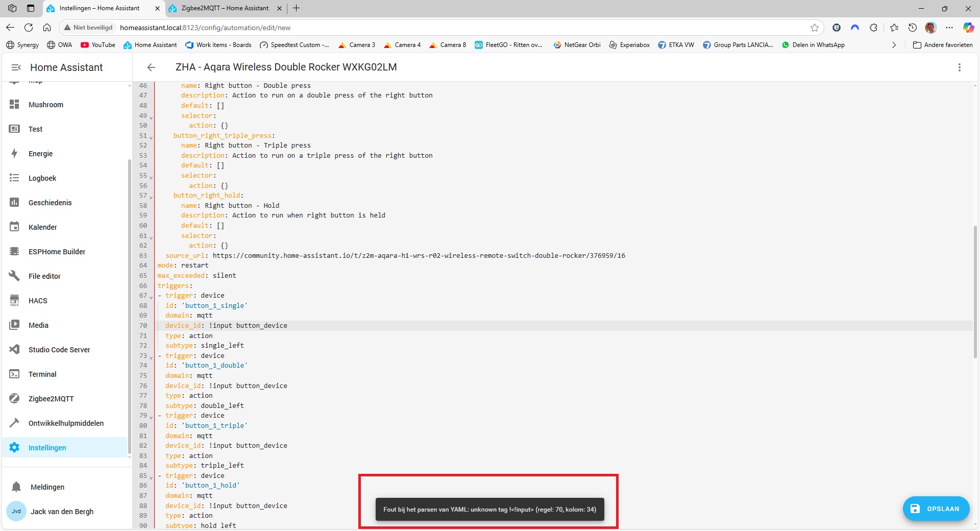
Task: Click the YAML parse error toast
Action: (489, 510)
